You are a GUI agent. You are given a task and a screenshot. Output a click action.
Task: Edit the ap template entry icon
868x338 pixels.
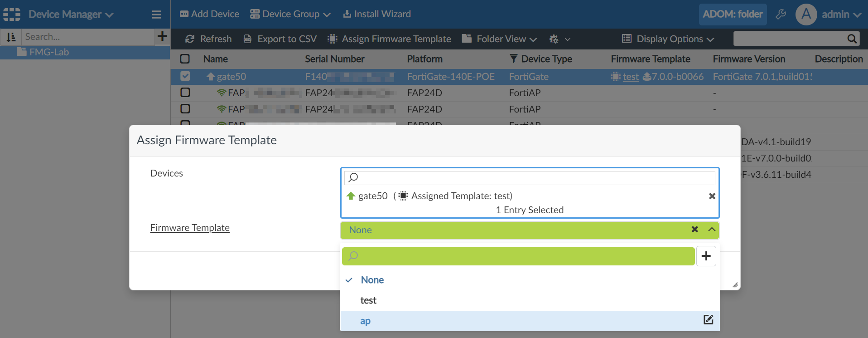tap(708, 320)
